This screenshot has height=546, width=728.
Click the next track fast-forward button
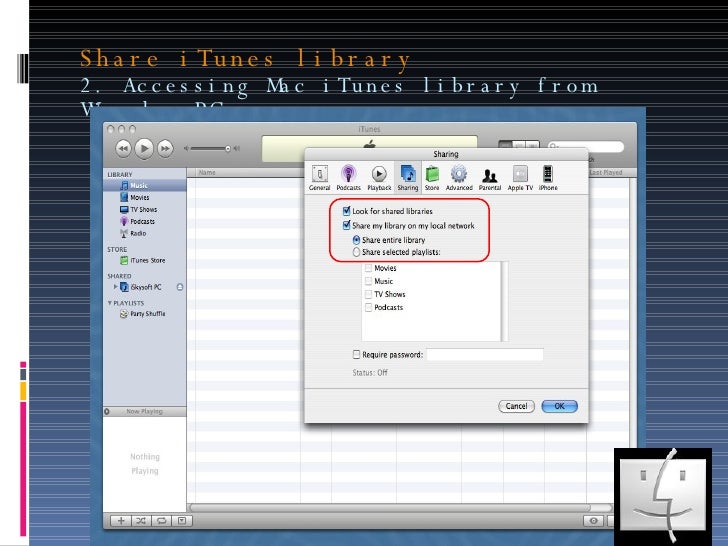165,149
